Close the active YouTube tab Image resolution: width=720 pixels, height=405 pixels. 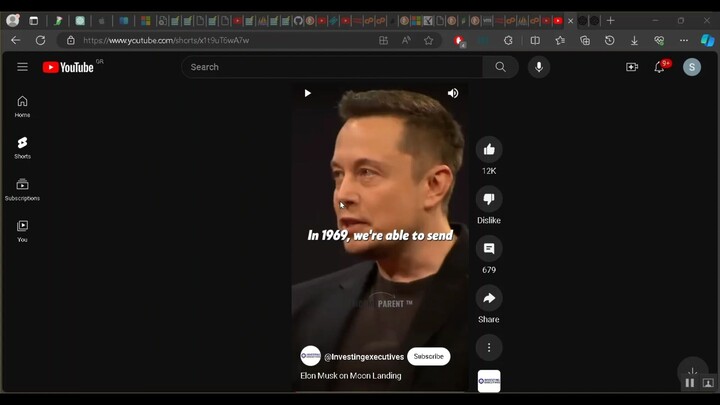[x=570, y=21]
